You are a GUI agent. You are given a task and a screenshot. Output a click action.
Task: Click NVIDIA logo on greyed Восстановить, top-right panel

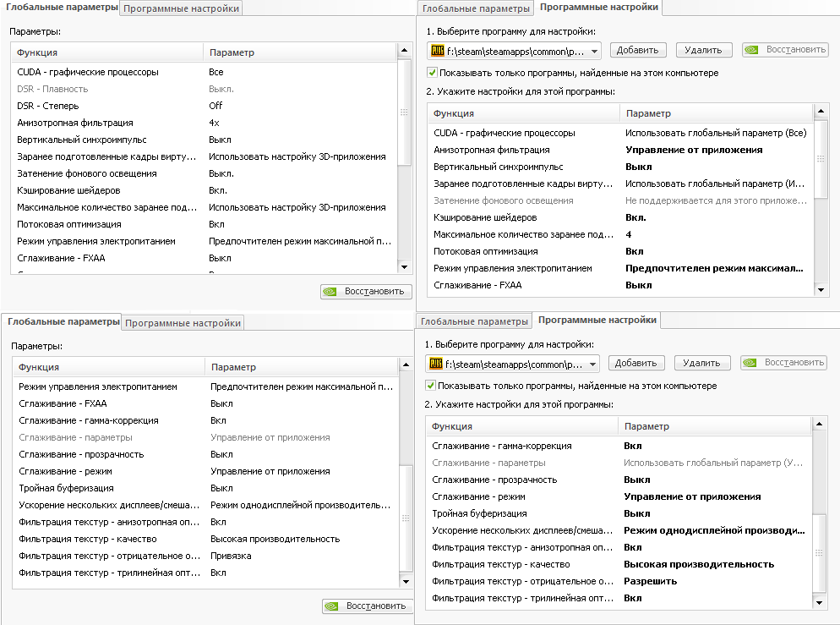point(752,50)
